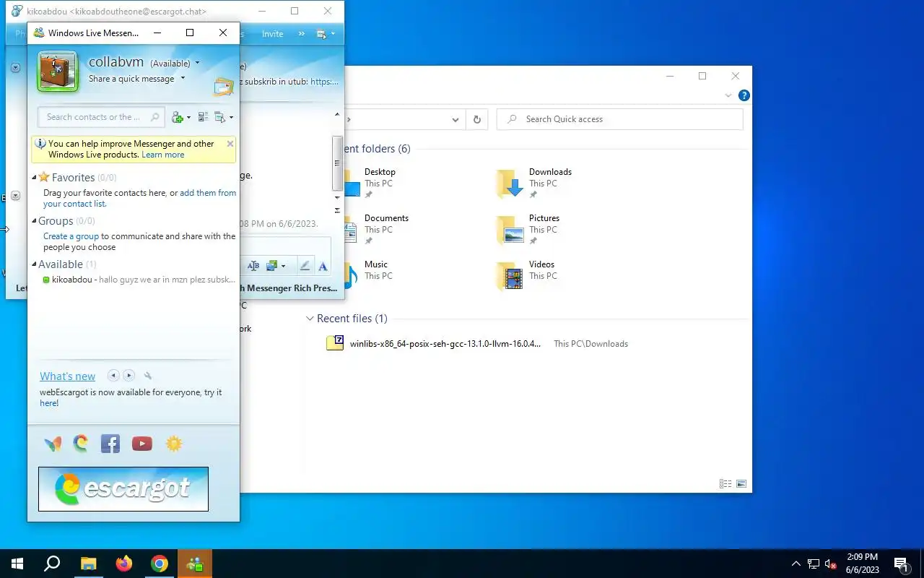
Task: Click the Show menu icon in chat window toolbar
Action: [321, 34]
